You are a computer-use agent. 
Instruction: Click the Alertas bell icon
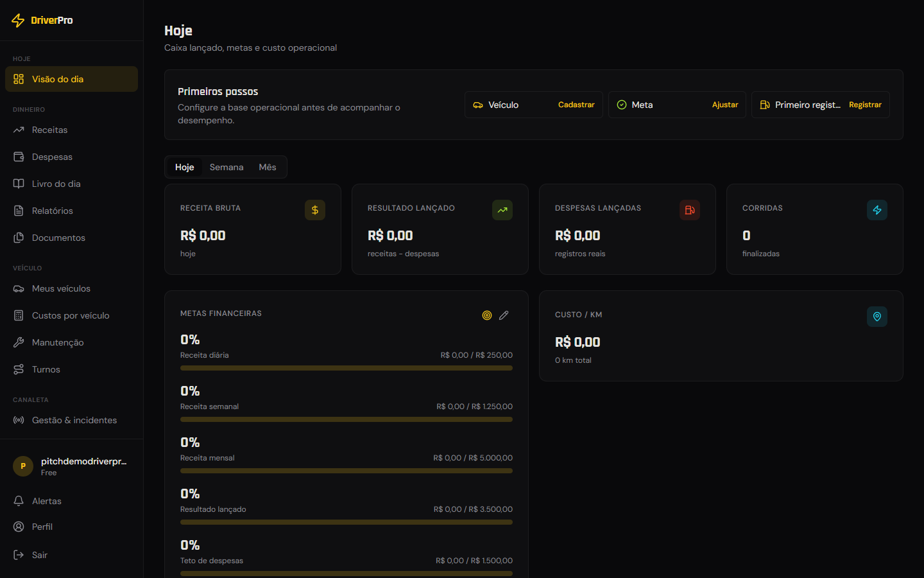[19, 501]
